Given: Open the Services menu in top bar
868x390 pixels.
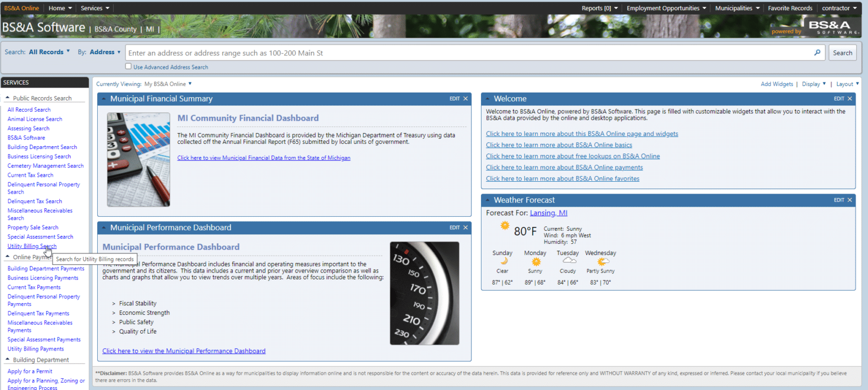Looking at the screenshot, I should point(94,8).
